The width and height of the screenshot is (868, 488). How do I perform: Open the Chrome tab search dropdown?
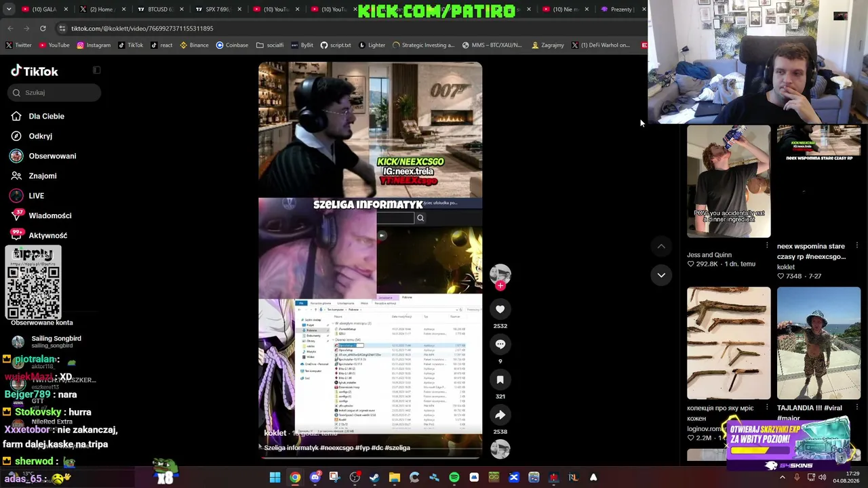coord(9,9)
